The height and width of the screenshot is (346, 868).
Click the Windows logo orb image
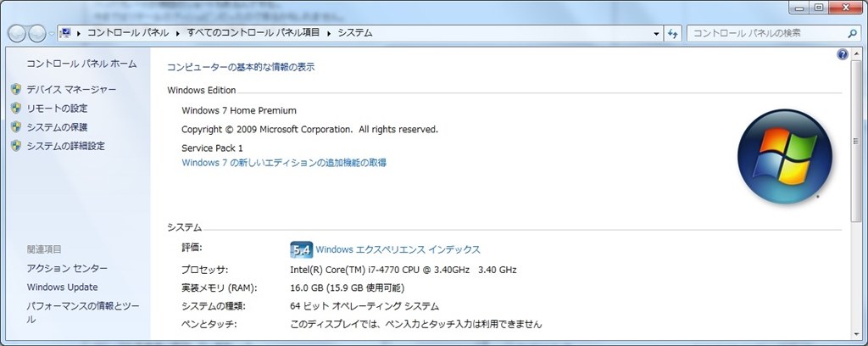pos(785,156)
